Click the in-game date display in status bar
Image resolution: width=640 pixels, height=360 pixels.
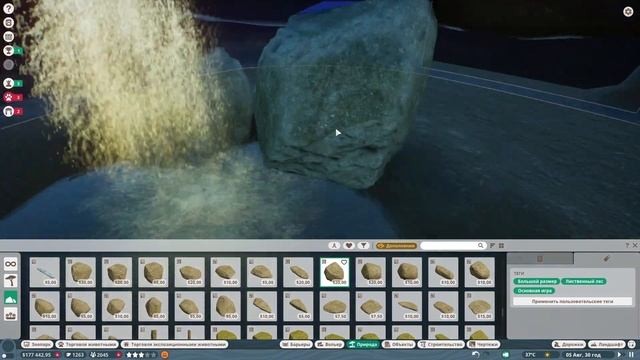[584, 355]
